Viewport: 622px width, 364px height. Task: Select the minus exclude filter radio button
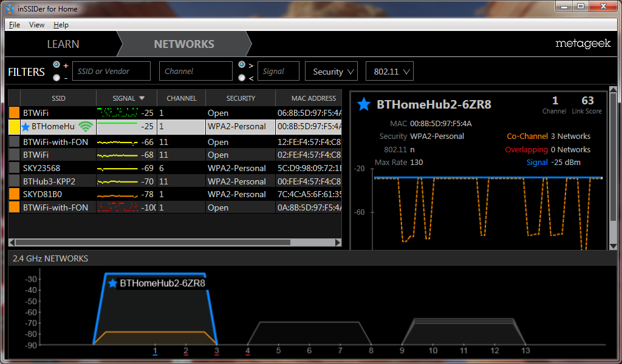pos(56,78)
